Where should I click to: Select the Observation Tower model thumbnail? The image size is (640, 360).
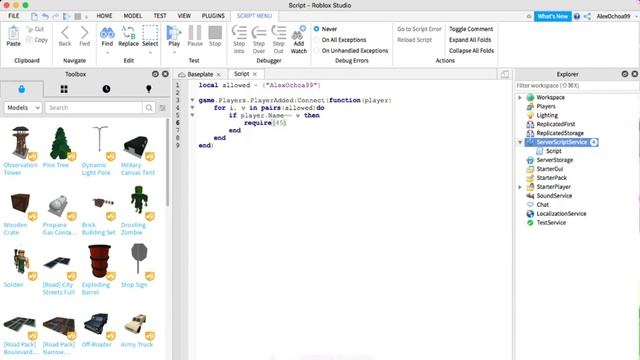(x=20, y=143)
